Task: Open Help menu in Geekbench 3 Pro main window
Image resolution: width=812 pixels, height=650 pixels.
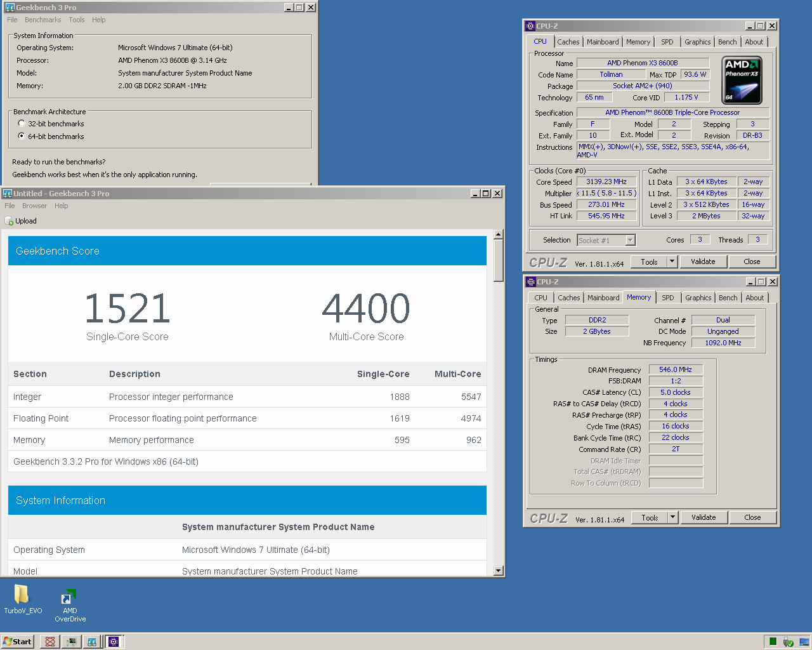Action: [x=98, y=20]
